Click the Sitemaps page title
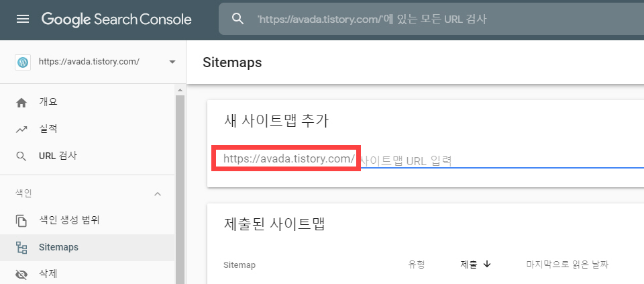 tap(232, 62)
